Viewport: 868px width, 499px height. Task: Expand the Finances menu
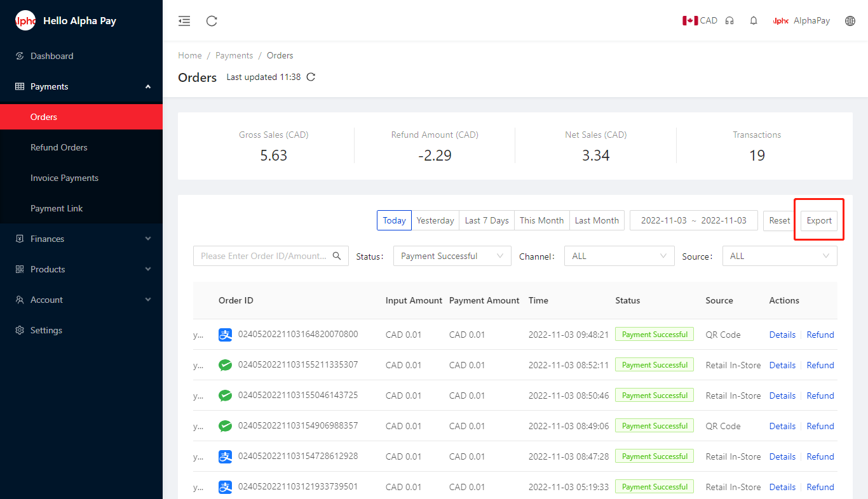click(x=81, y=239)
